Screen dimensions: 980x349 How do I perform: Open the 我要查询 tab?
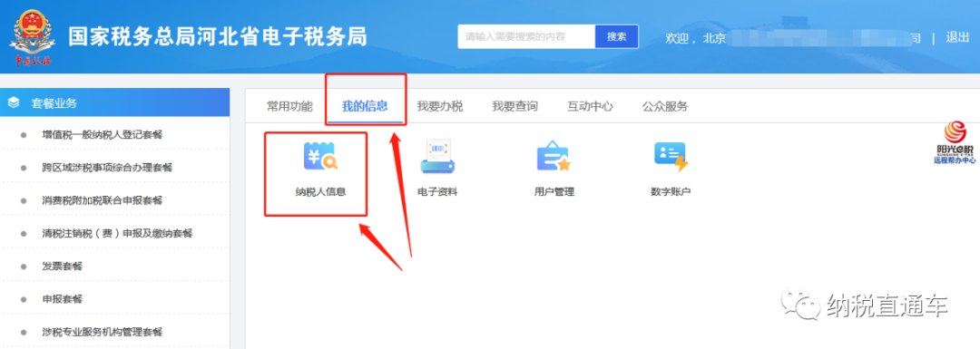tap(514, 106)
